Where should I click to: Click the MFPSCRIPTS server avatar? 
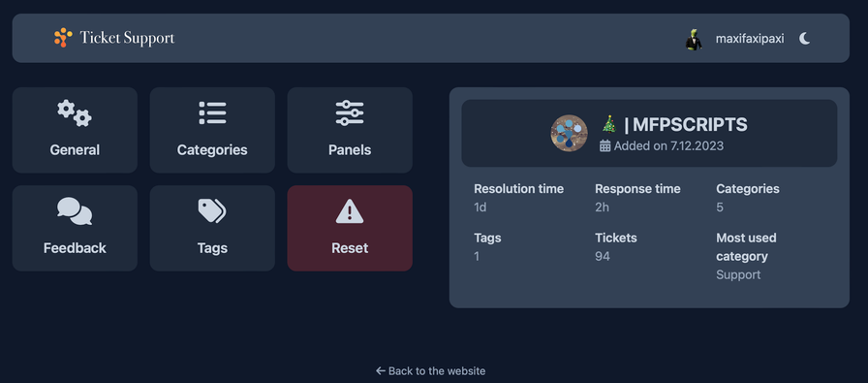coord(569,134)
